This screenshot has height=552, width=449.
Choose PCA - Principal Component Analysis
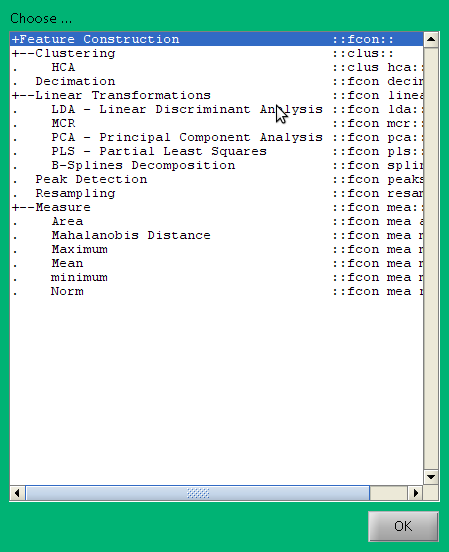click(217, 137)
